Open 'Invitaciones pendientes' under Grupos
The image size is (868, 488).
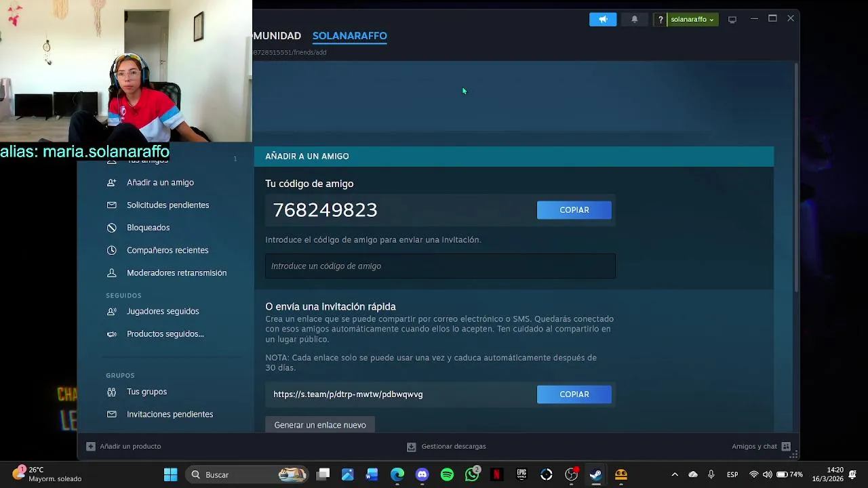(170, 414)
